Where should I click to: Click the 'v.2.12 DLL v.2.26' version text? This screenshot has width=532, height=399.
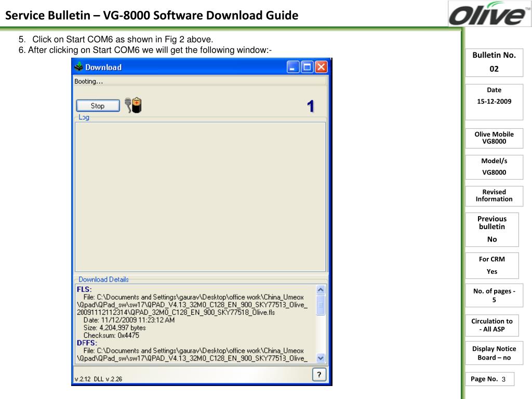point(98,379)
